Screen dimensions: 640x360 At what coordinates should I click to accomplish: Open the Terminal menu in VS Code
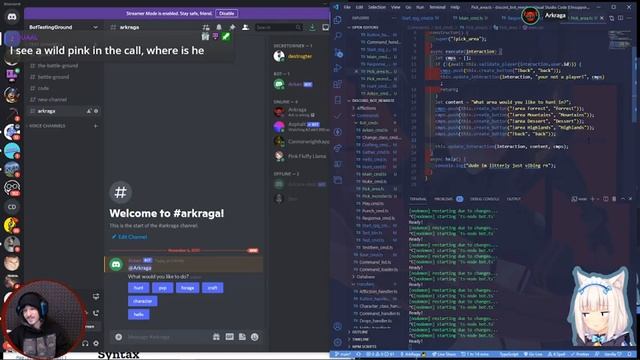pyautogui.click(x=437, y=7)
